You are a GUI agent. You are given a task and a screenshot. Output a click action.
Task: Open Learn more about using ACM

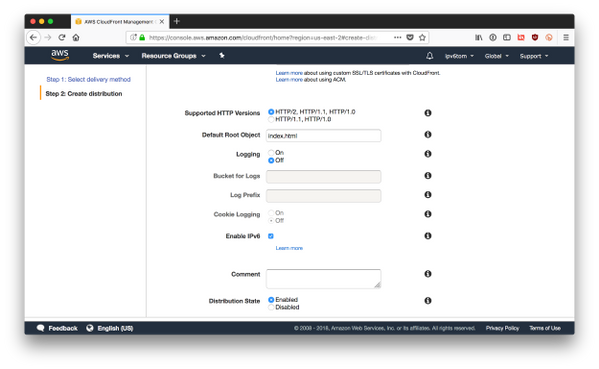pos(289,80)
